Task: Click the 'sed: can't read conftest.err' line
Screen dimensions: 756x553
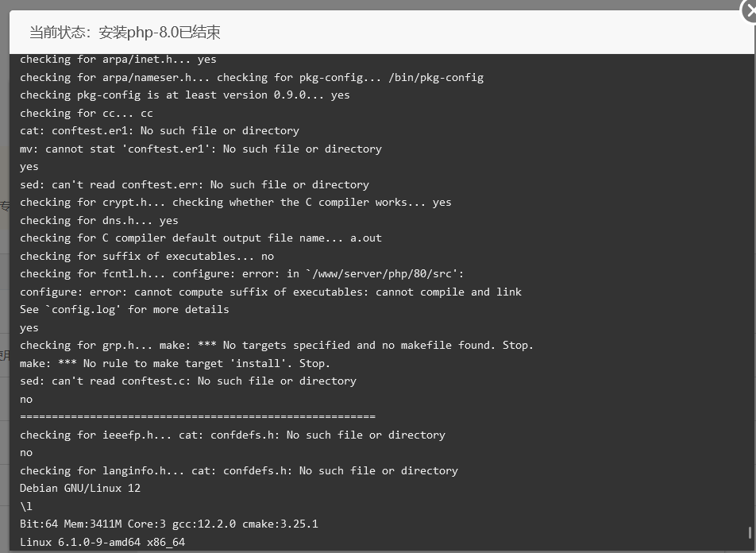Action: [x=195, y=185]
